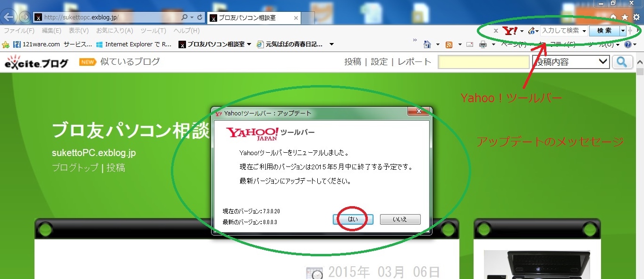Viewport: 644px width, 279px height.
Task: Open dropdown arrow next to 検索 button
Action: [623, 31]
